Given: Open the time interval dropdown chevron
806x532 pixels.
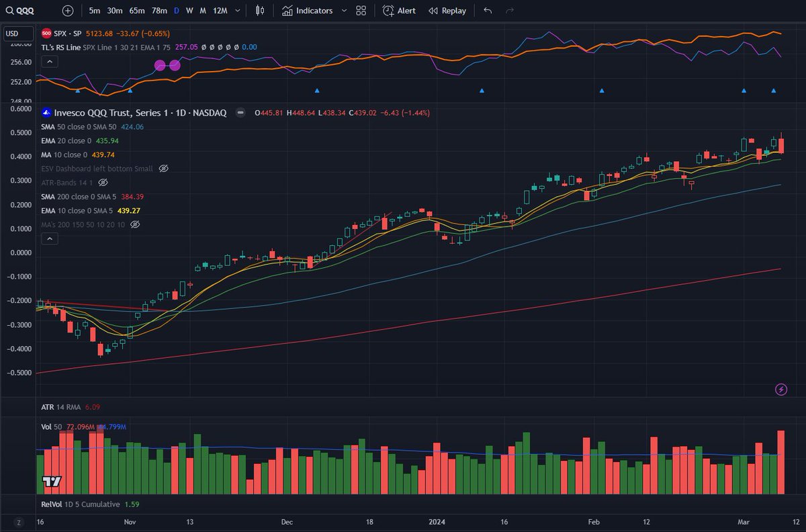Looking at the screenshot, I should (238, 11).
